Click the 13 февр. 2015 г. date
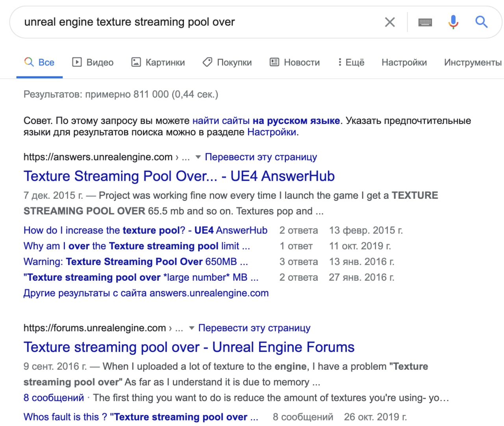 click(x=366, y=230)
